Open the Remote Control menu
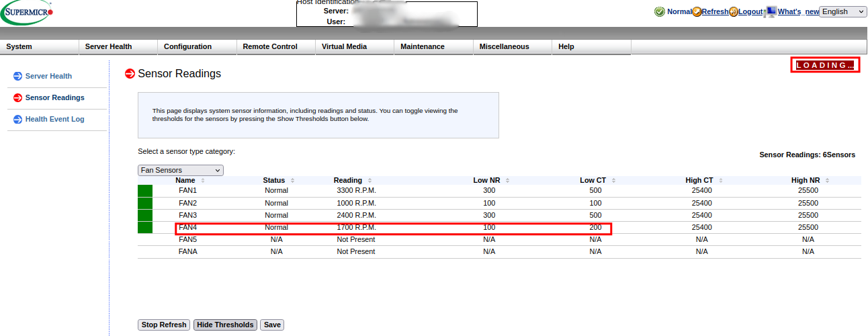Screen dimensions: 868x336 coord(276,46)
